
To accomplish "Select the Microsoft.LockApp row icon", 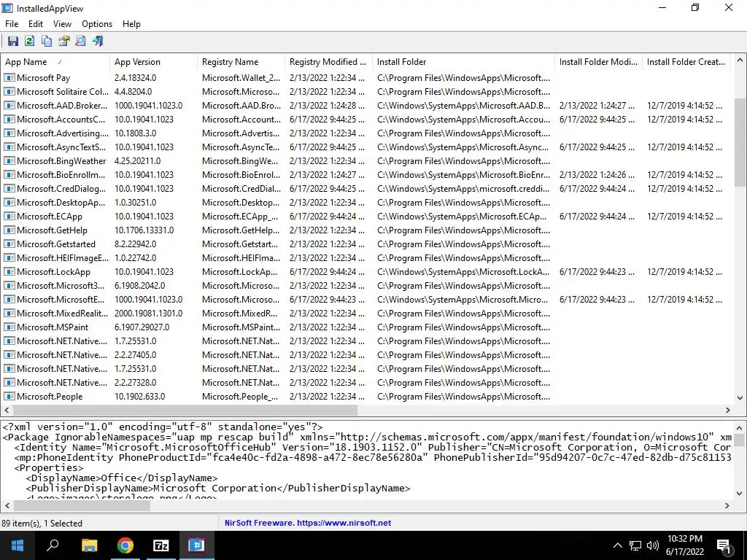I will pos(9,272).
